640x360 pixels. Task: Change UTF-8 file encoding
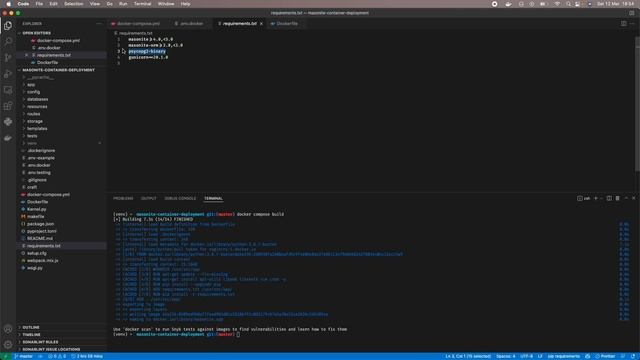[527, 356]
